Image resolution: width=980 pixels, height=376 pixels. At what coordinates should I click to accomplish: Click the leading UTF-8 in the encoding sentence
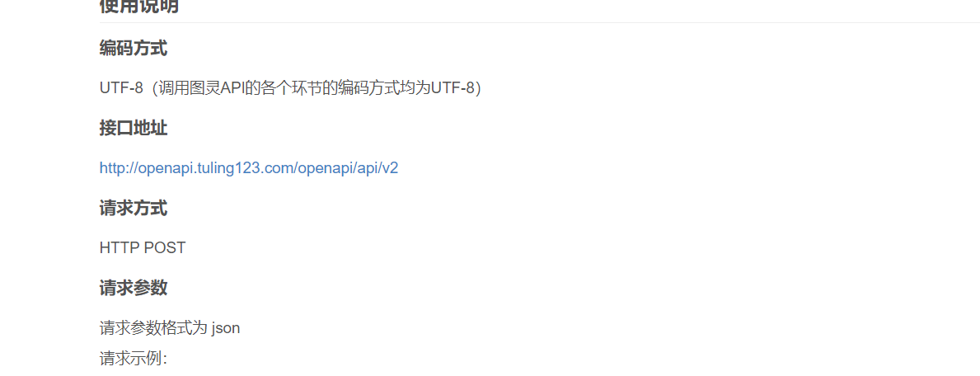click(121, 88)
